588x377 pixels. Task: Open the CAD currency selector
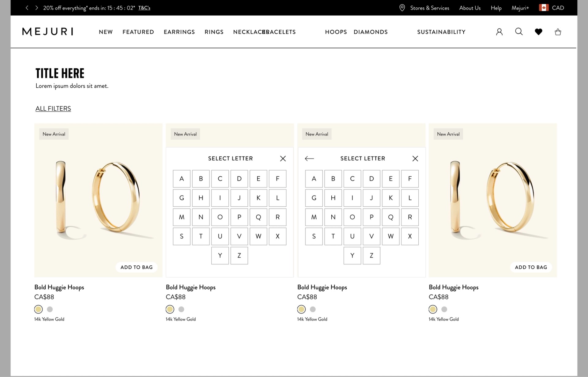pos(558,8)
